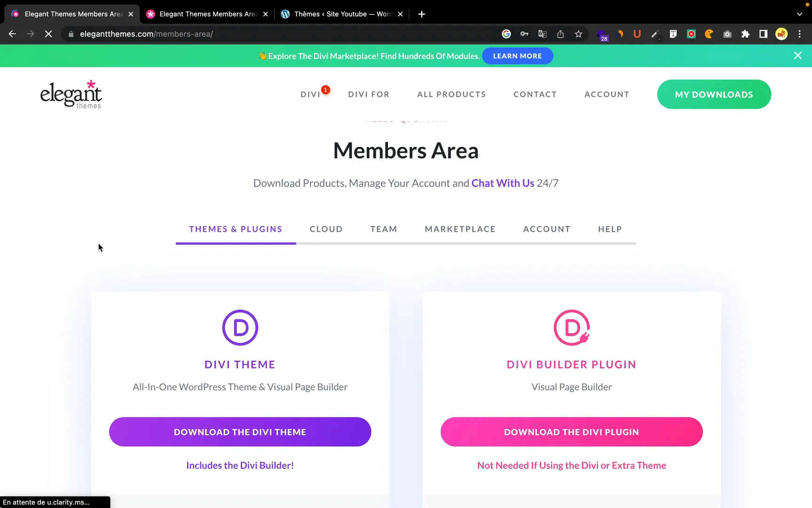812x508 pixels.
Task: Stop loading the page
Action: (x=48, y=34)
